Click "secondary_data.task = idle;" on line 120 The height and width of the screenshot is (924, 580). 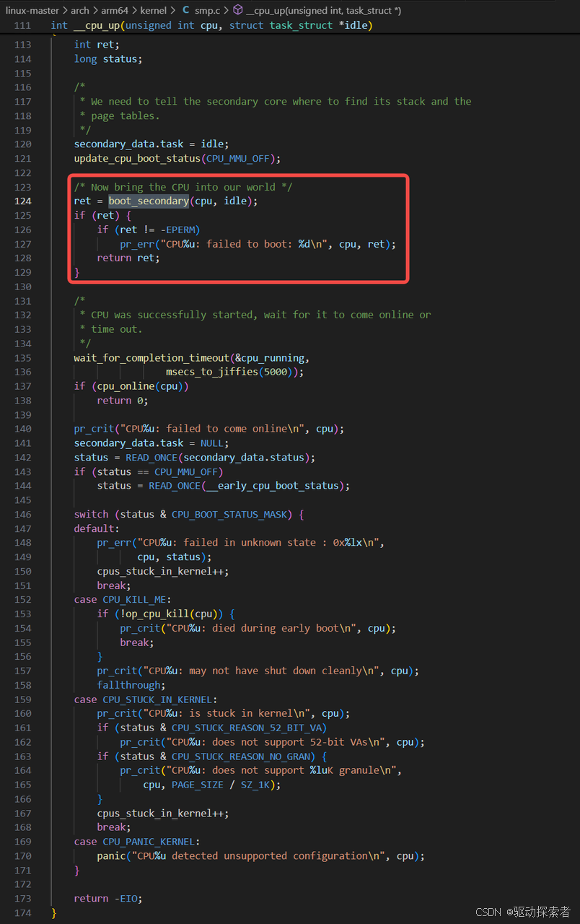(x=151, y=144)
